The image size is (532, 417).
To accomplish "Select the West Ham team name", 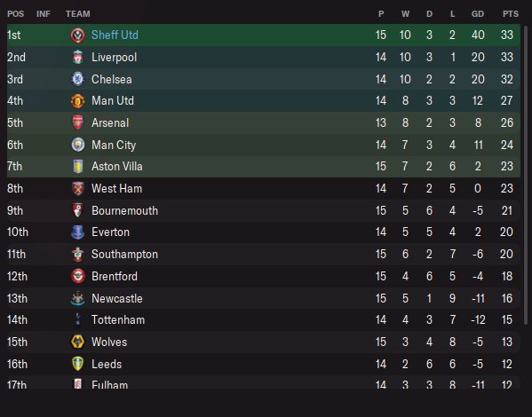I will (x=116, y=188).
